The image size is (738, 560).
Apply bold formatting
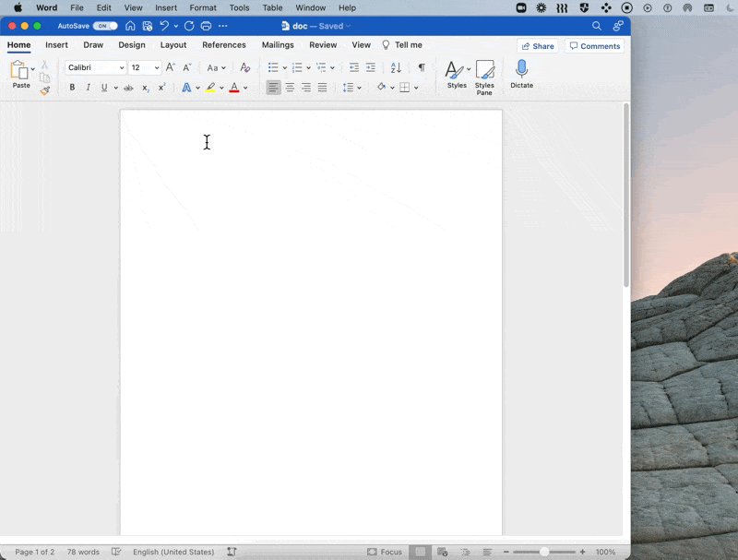(72, 88)
